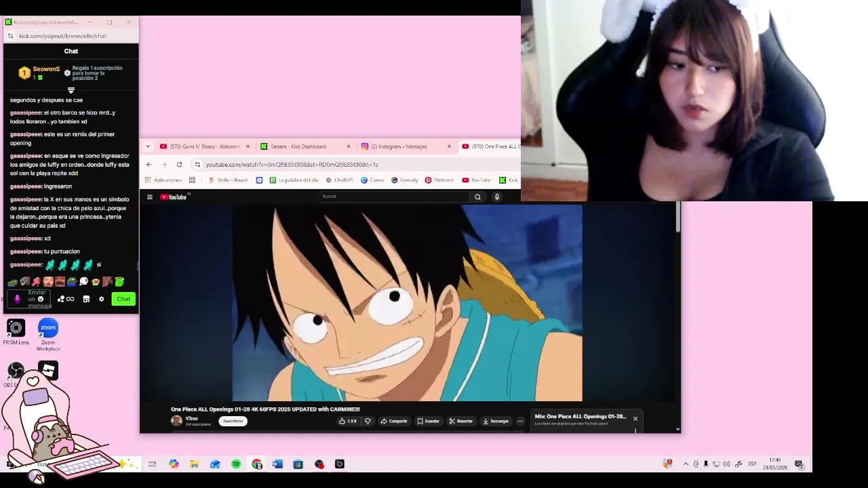The height and width of the screenshot is (488, 868).
Task: Close the Mix One Piece playlist panel
Action: click(x=635, y=419)
